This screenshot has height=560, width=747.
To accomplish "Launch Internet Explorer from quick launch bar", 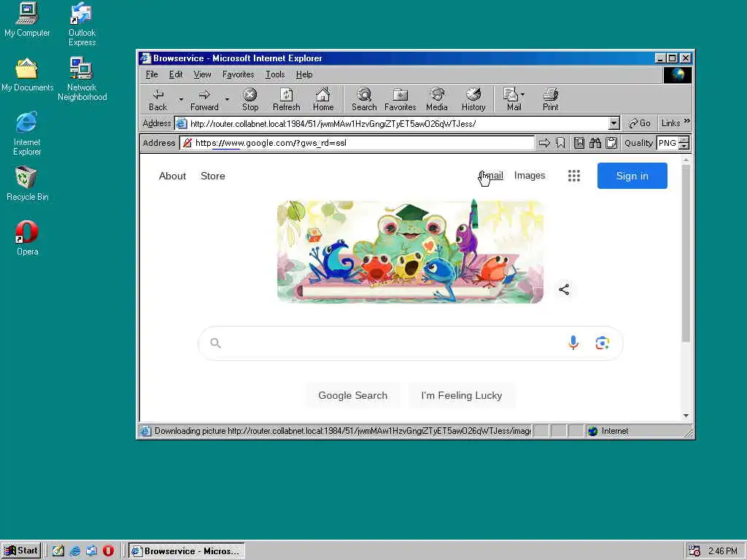I will [75, 551].
